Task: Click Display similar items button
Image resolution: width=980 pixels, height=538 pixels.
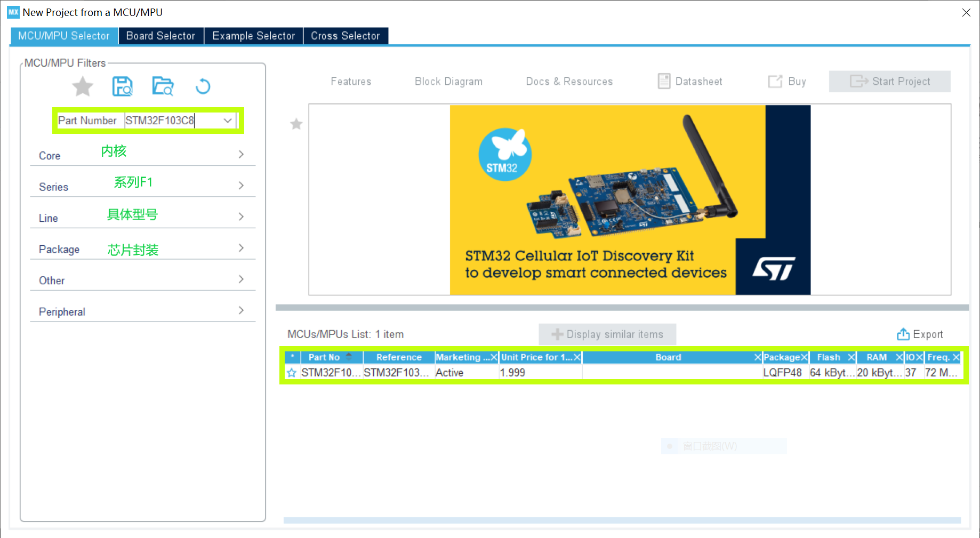Action: (x=607, y=334)
